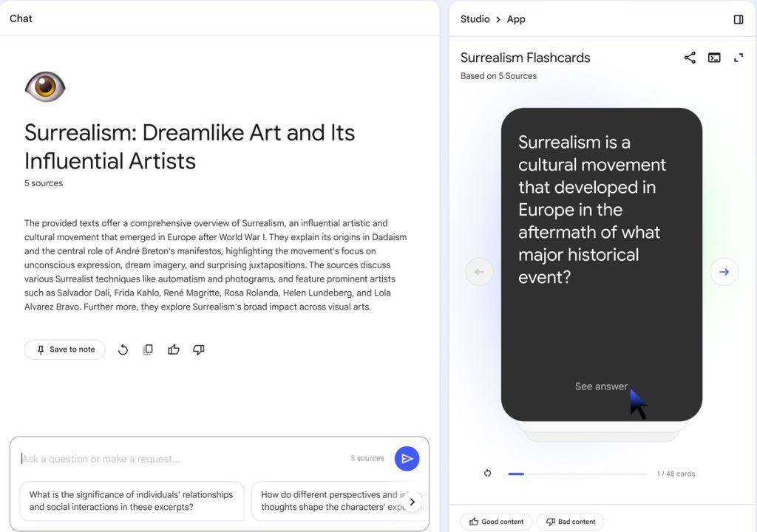Expand flashcards to fullscreen view
This screenshot has width=757, height=532.
tap(738, 58)
